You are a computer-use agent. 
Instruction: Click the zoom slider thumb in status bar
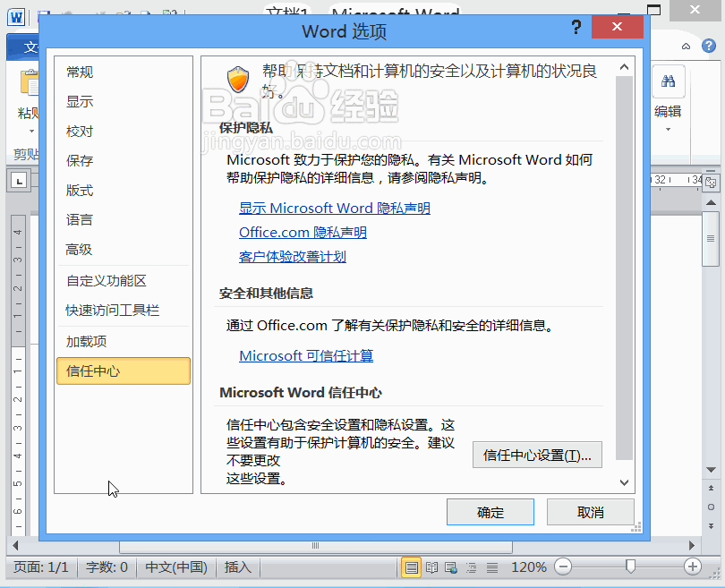(x=630, y=567)
